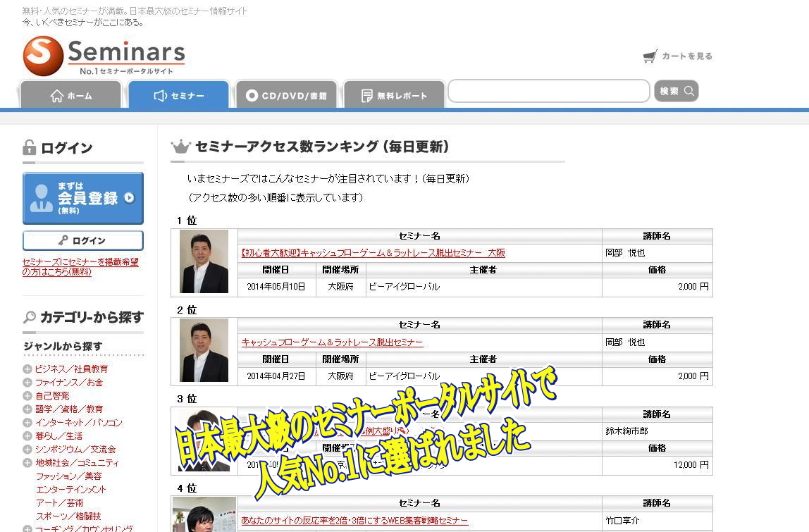Open rank 2 キャッシュフローゲーム＆ラットレース脱出セミナー link

coord(333,342)
